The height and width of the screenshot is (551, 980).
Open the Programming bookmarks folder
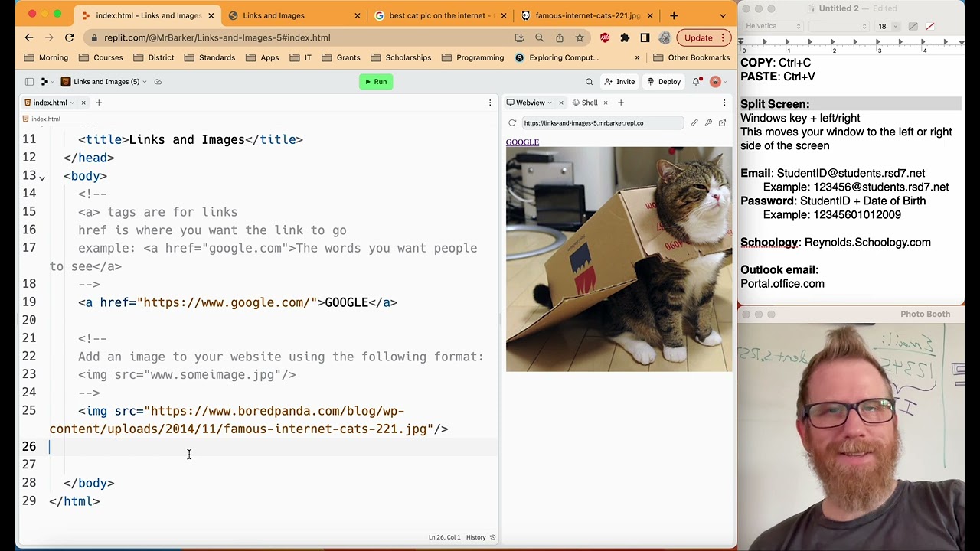coord(472,57)
